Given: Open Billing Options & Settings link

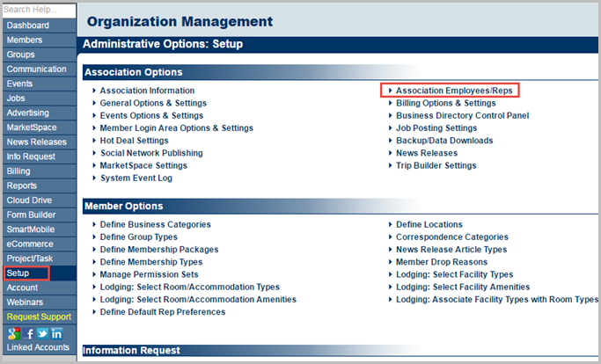Looking at the screenshot, I should (446, 103).
